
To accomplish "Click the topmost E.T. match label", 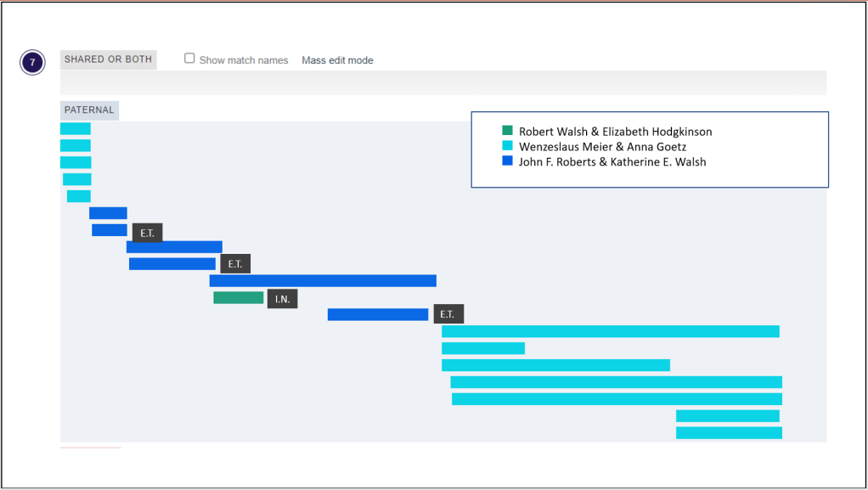I will pyautogui.click(x=147, y=233).
